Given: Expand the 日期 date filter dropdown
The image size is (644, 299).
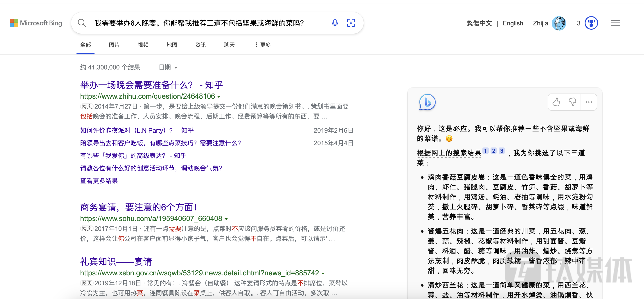Looking at the screenshot, I should click(168, 67).
